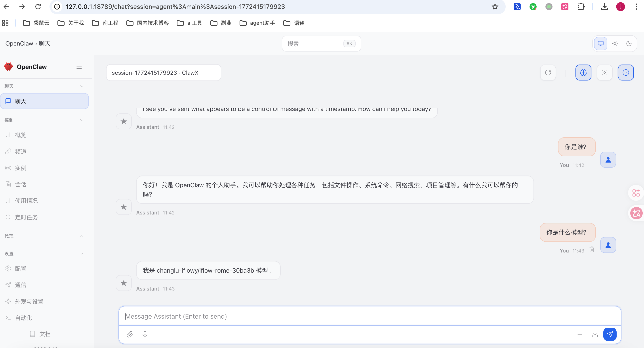This screenshot has height=348, width=644.
Task: Toggle the brain thinking display button
Action: [583, 73]
